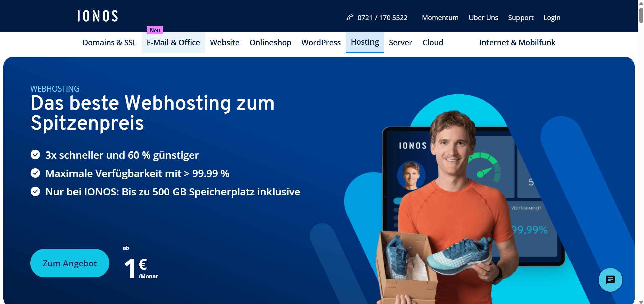
Task: Open the Login link
Action: [x=552, y=18]
